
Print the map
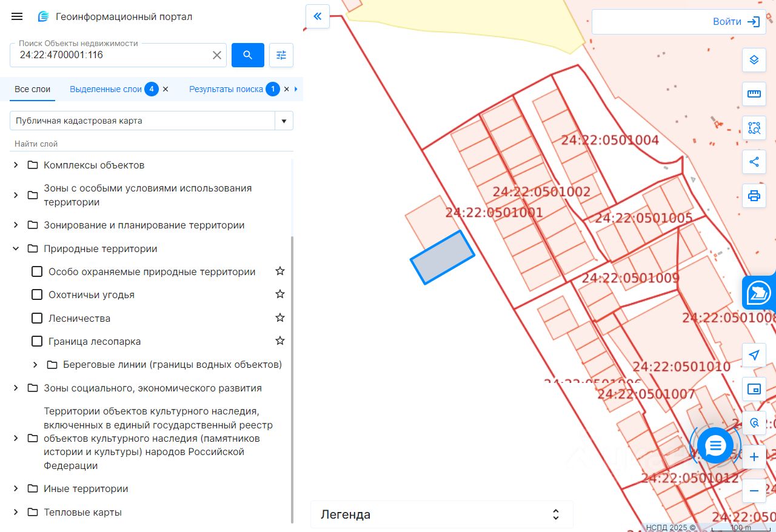click(754, 196)
